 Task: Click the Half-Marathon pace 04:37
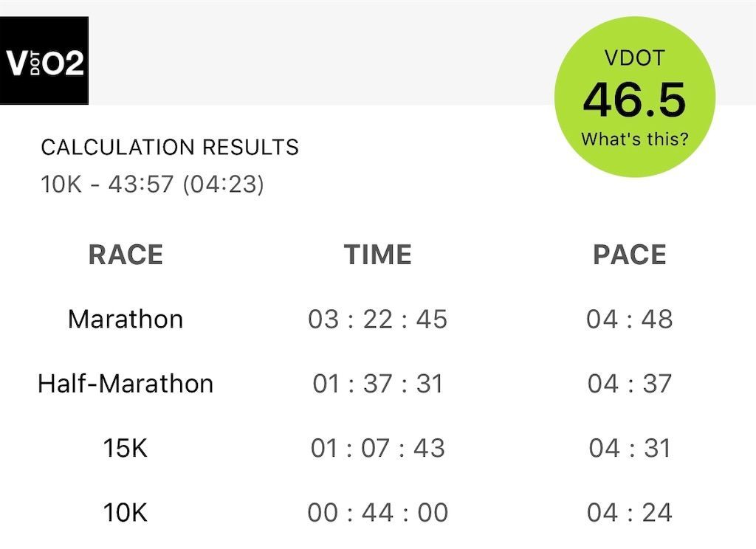tap(629, 384)
